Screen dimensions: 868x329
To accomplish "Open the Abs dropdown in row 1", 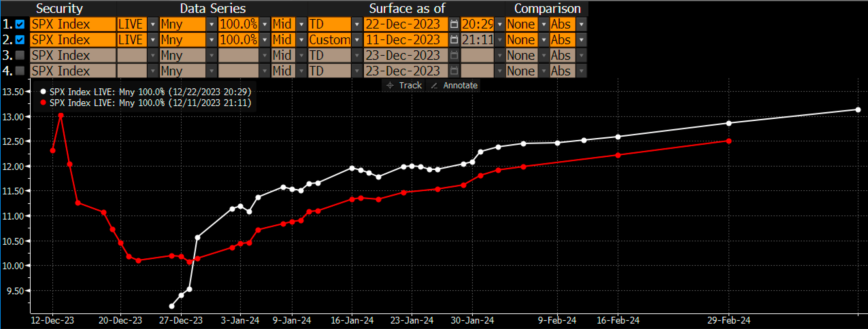I will (x=581, y=24).
